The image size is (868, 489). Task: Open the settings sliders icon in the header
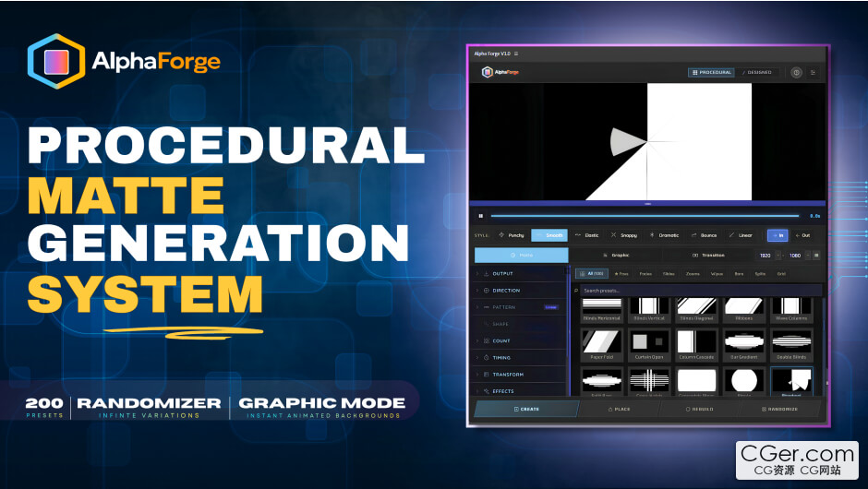(814, 73)
